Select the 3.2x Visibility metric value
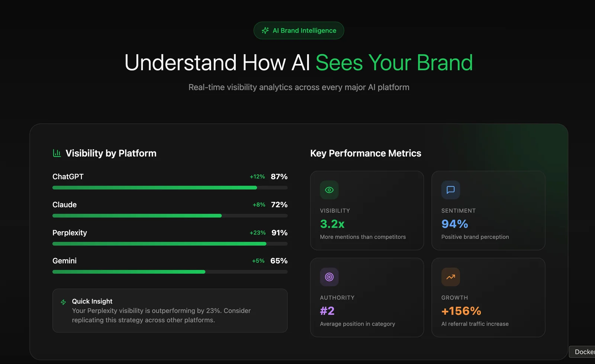This screenshot has height=364, width=595. coord(332,224)
